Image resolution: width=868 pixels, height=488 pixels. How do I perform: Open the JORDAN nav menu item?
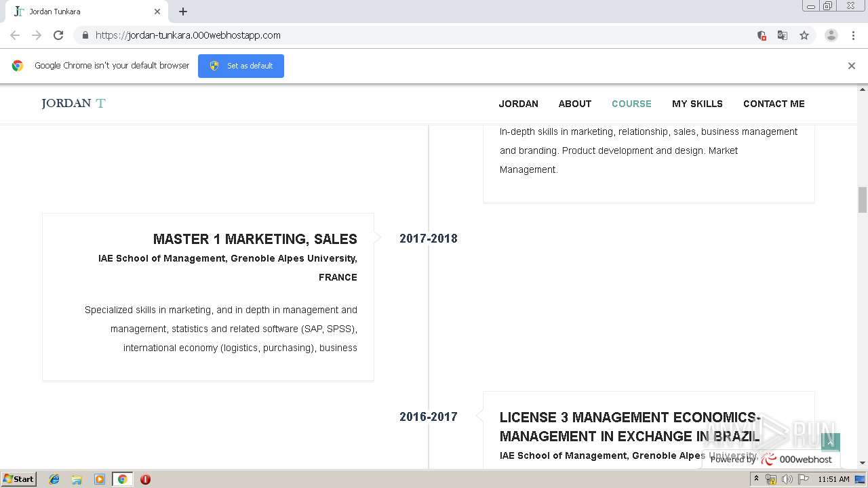click(519, 104)
